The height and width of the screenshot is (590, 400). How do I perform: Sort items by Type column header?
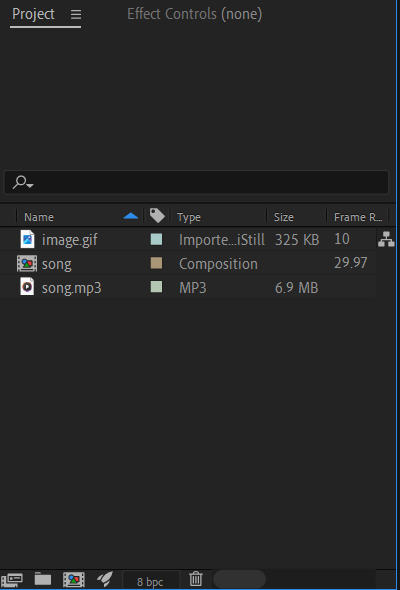point(189,217)
